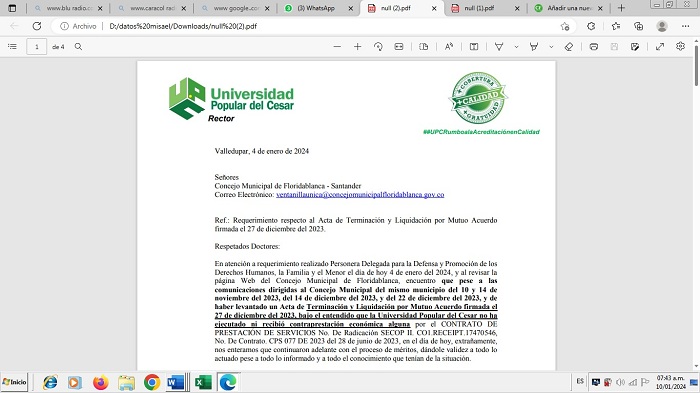Zoom out with the minus button
Viewport: 700px width, 393px height.
[x=337, y=46]
